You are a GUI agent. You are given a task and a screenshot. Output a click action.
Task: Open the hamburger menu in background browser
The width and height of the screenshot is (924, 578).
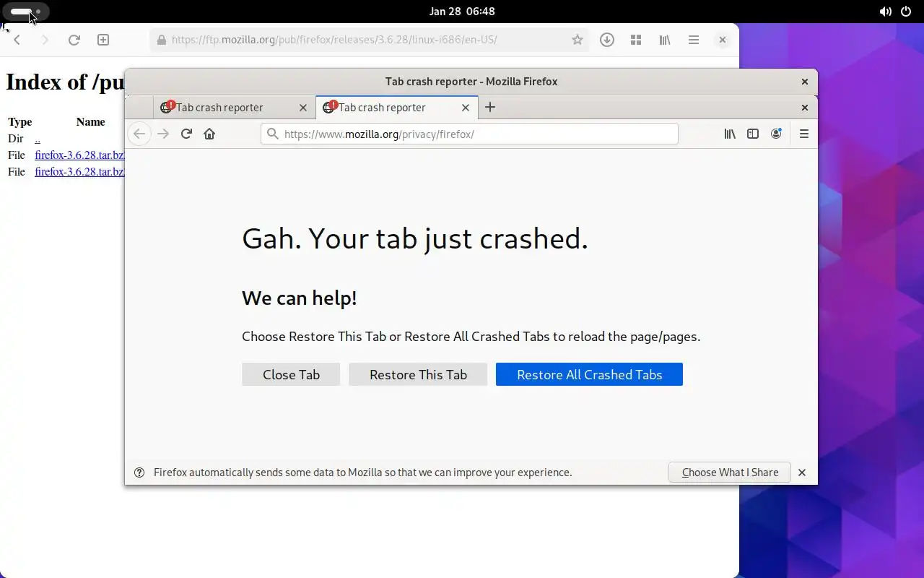tap(694, 40)
